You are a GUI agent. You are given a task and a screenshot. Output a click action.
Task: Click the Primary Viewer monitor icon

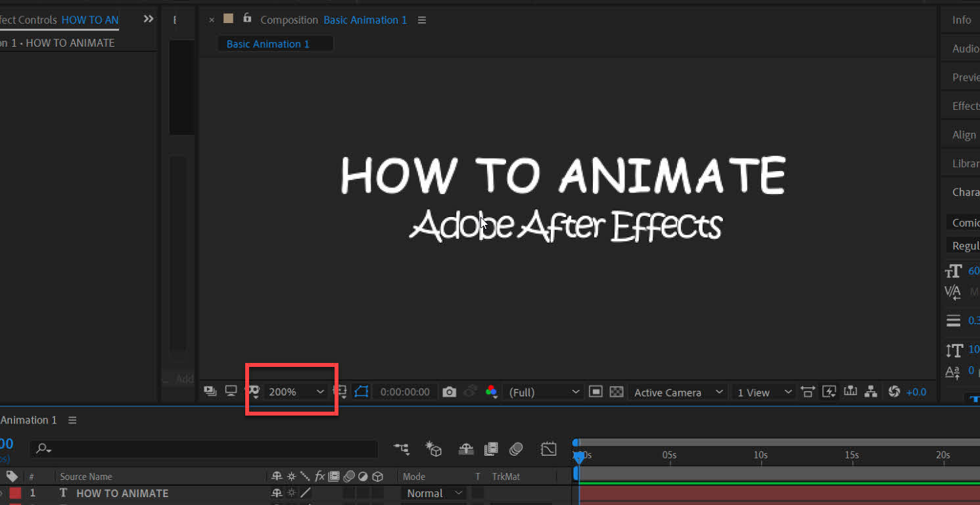coord(231,391)
